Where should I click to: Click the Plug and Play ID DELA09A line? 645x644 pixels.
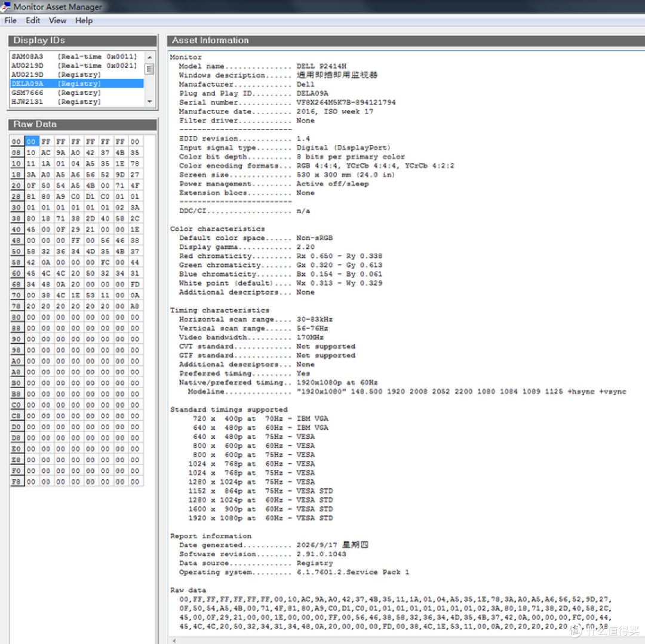[253, 93]
